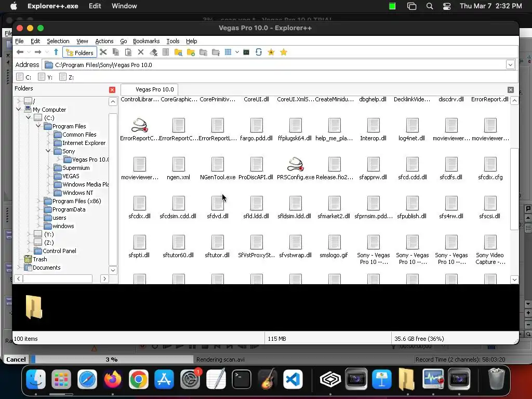Image resolution: width=532 pixels, height=399 pixels.
Task: Open the forward history dropdown arrow
Action: [47, 52]
